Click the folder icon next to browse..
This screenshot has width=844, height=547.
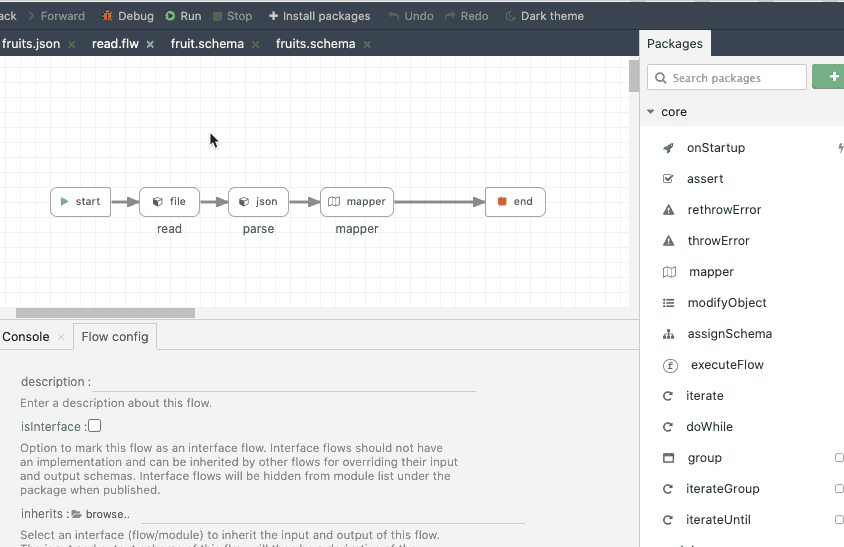(x=76, y=514)
